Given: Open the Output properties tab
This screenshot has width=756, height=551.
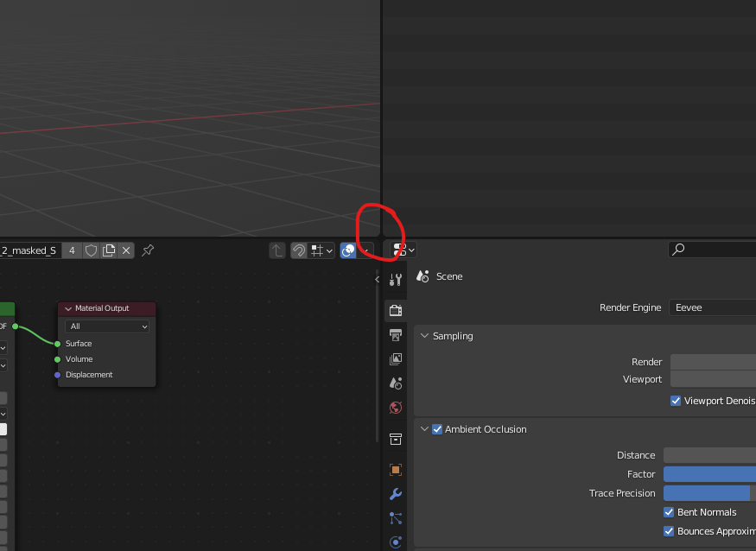Looking at the screenshot, I should [x=396, y=334].
